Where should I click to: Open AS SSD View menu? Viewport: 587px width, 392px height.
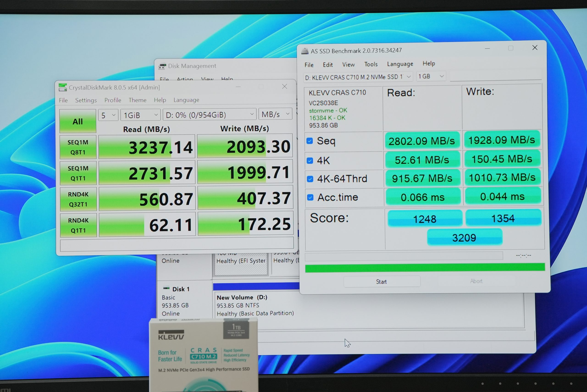[348, 64]
